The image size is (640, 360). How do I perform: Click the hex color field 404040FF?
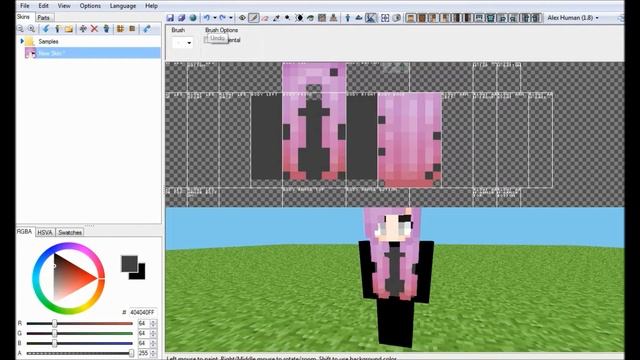pos(142,312)
